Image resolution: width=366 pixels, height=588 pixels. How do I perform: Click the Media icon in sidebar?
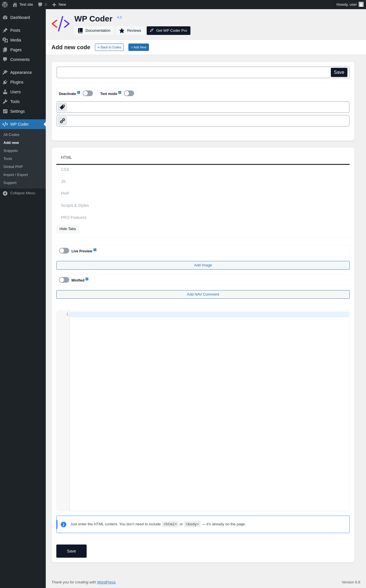(5, 40)
